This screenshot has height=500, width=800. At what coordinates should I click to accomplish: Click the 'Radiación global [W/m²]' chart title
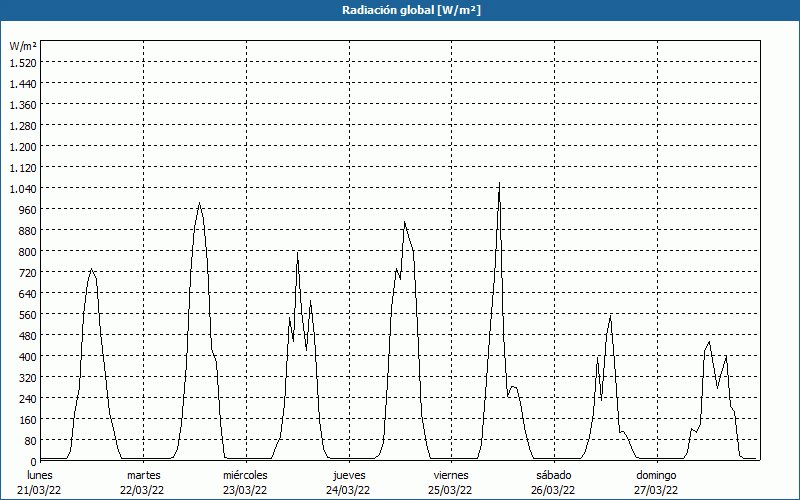411,10
